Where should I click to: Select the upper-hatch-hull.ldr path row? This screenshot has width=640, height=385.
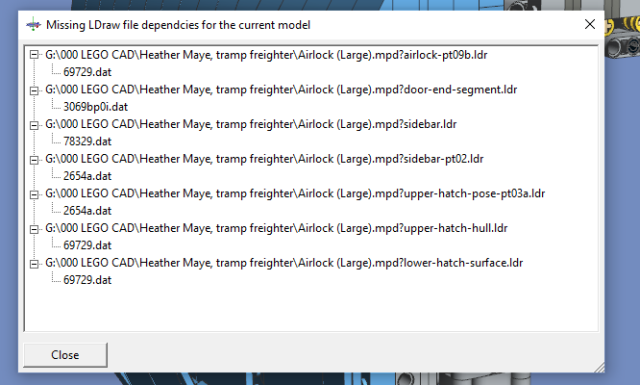point(276,228)
